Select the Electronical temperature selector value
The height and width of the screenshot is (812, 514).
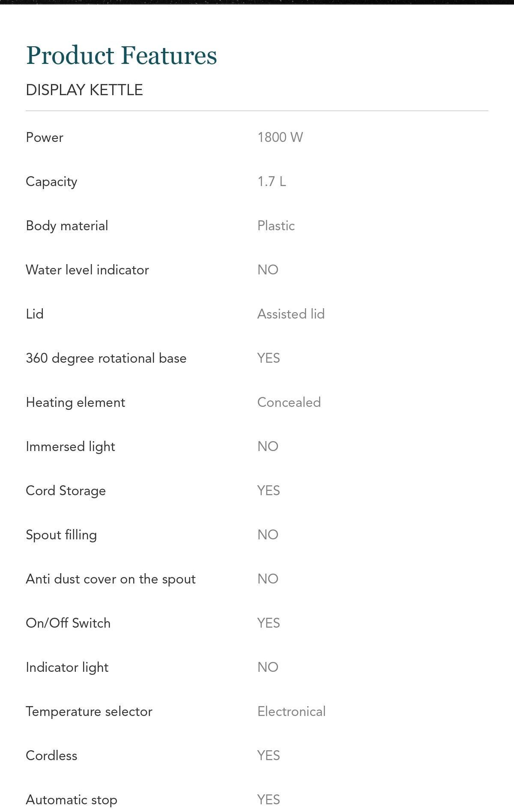292,711
